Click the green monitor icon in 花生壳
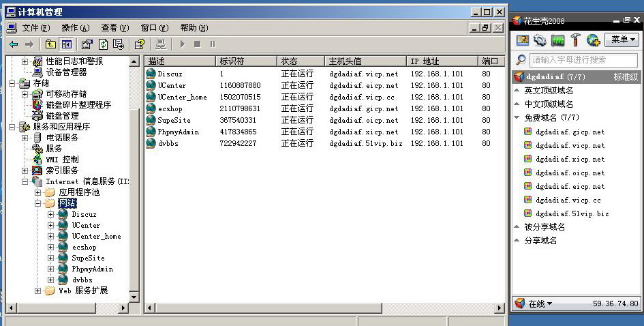644x326 pixels. point(557,40)
